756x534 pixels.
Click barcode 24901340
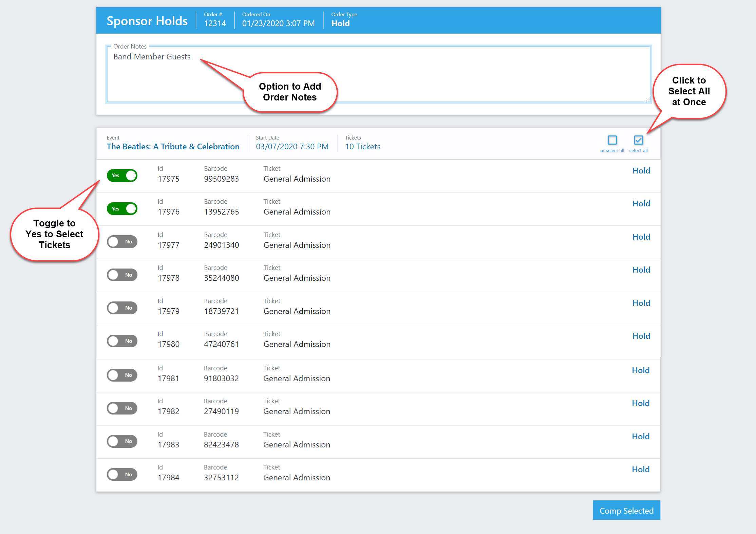pyautogui.click(x=221, y=245)
